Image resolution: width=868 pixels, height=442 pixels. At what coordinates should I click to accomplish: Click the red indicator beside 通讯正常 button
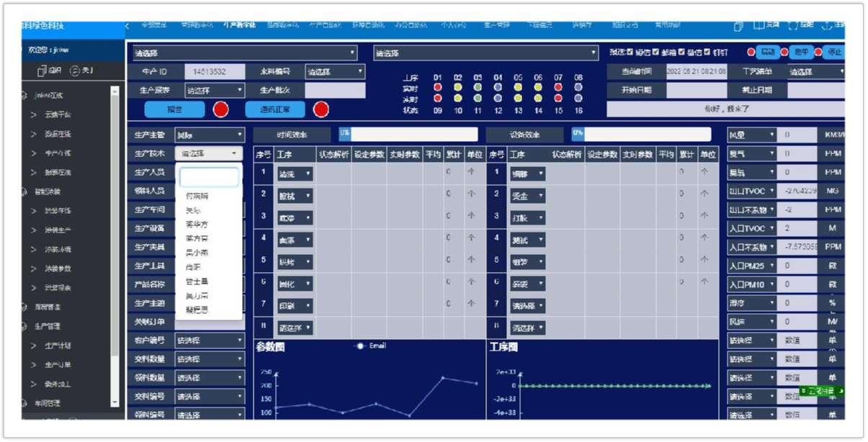[x=321, y=109]
